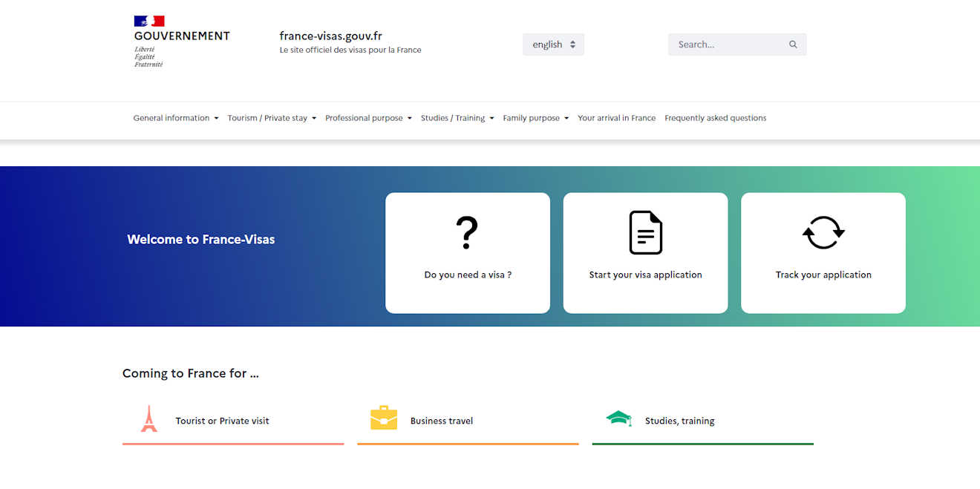Click the Eiffel Tower icon
Screen dimensions: 980x489
tap(149, 419)
